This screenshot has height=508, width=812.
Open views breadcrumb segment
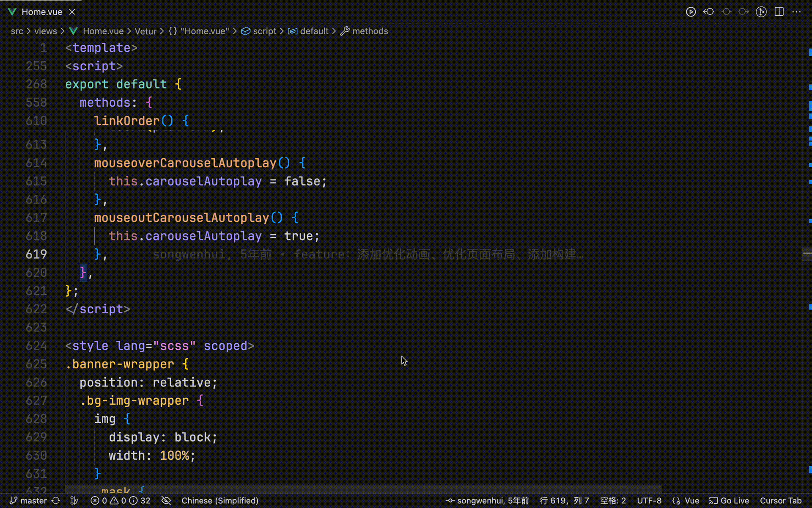46,31
